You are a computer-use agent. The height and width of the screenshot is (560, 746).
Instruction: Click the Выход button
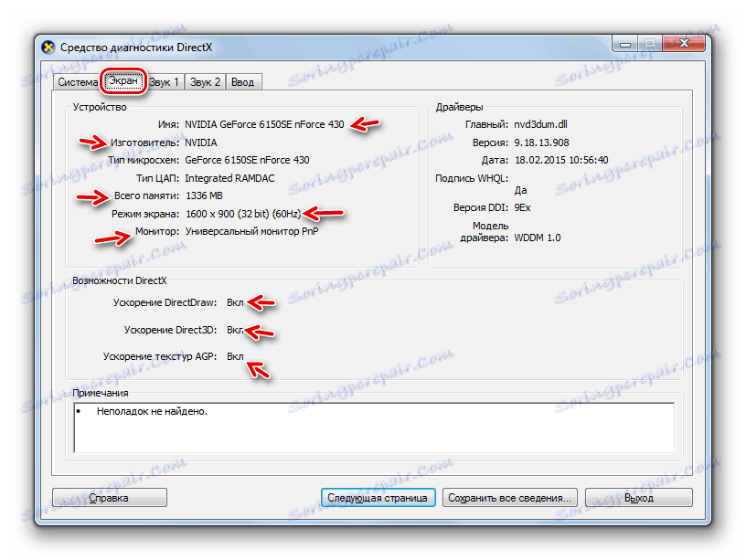(638, 498)
